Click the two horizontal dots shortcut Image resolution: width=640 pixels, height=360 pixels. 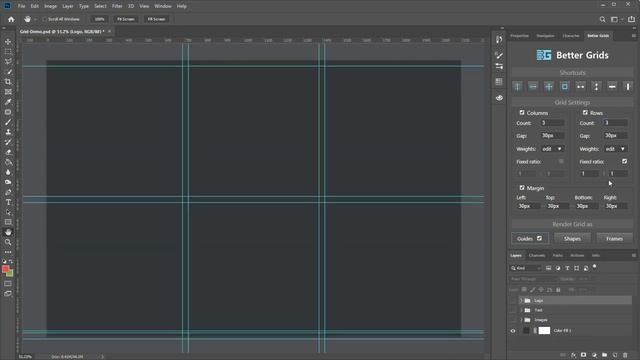click(x=580, y=87)
